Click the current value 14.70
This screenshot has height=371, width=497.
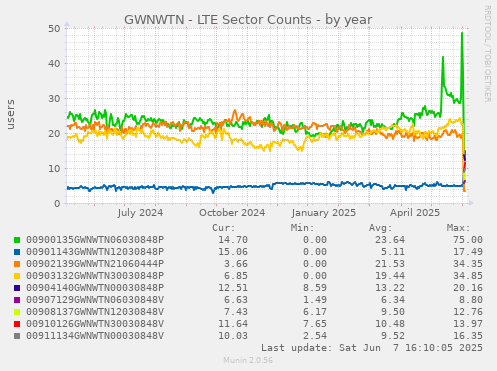[233, 240]
